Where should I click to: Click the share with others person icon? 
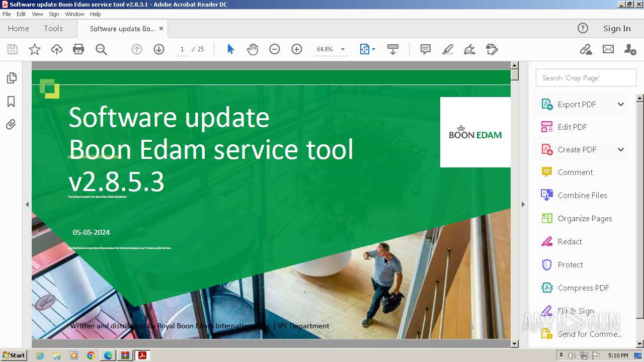[630, 49]
